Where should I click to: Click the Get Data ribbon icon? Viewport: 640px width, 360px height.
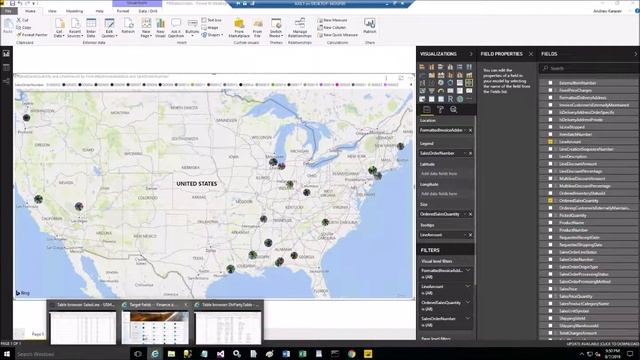pyautogui.click(x=59, y=28)
